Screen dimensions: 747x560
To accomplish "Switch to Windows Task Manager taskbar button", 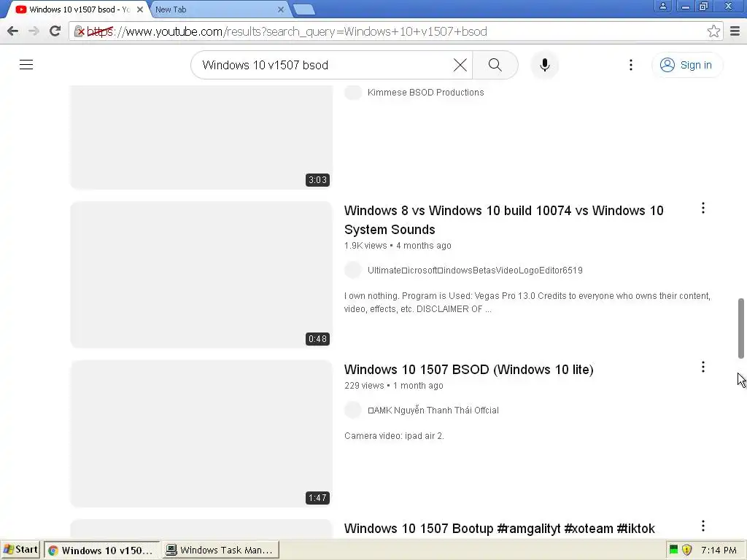I will coord(220,550).
